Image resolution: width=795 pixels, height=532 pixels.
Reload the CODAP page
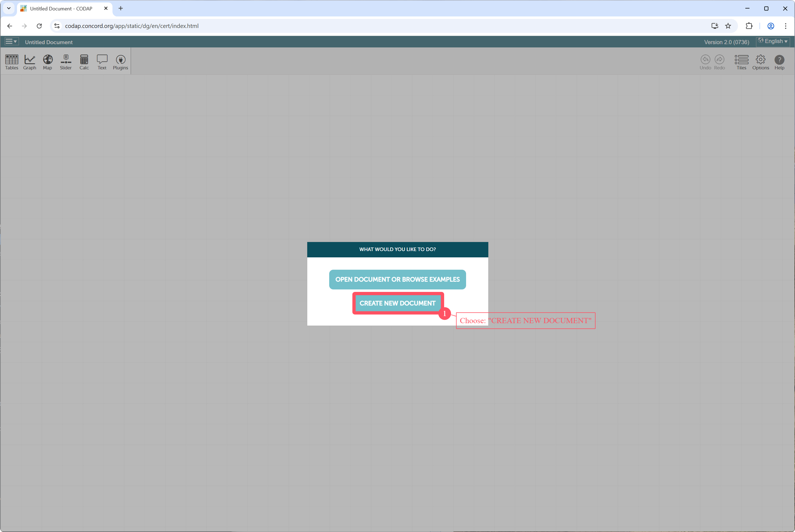pos(40,26)
